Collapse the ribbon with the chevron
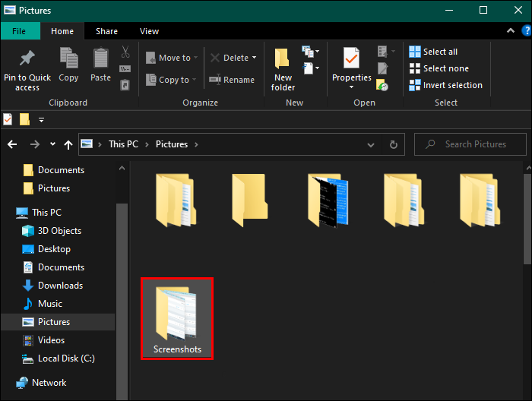The image size is (532, 401). point(510,31)
